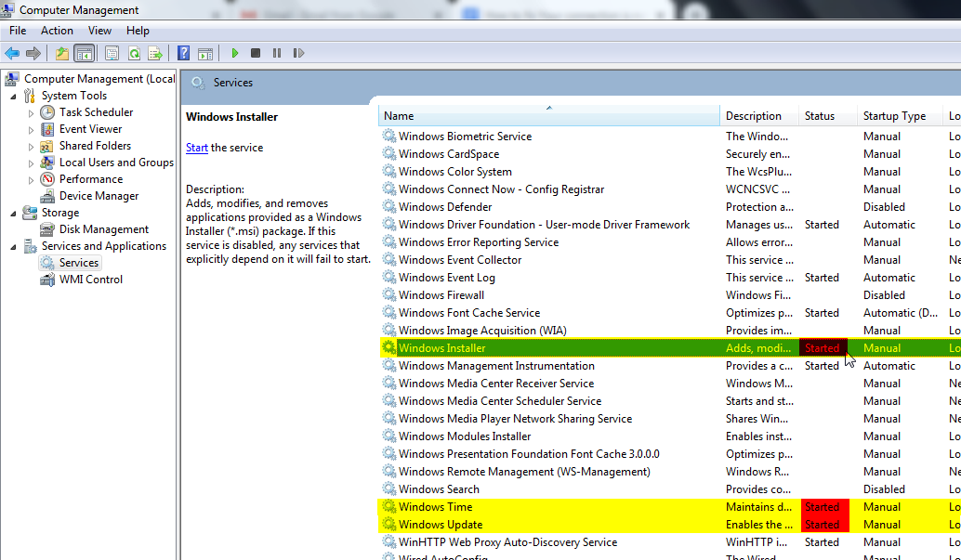Select Windows Event Collector service

(460, 260)
